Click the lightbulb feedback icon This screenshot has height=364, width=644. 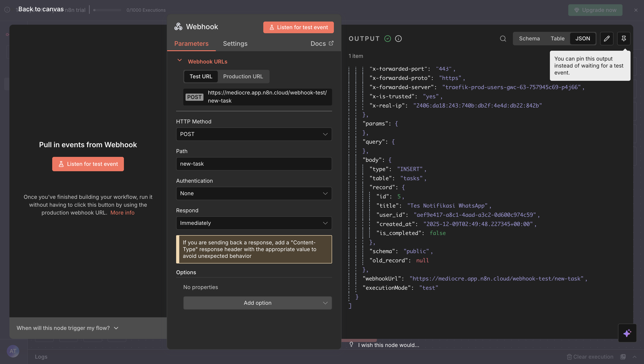pos(351,344)
